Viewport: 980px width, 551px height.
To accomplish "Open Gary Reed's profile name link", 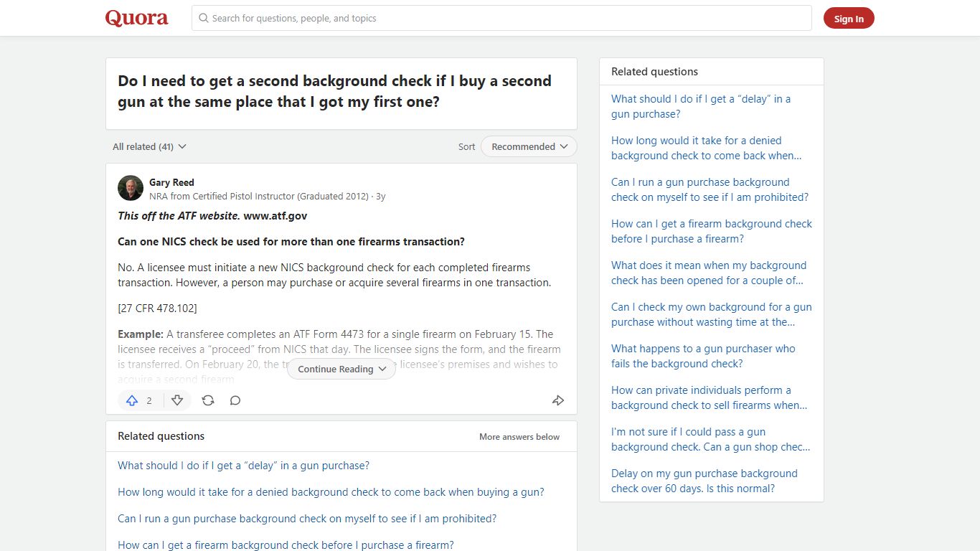I will (171, 182).
